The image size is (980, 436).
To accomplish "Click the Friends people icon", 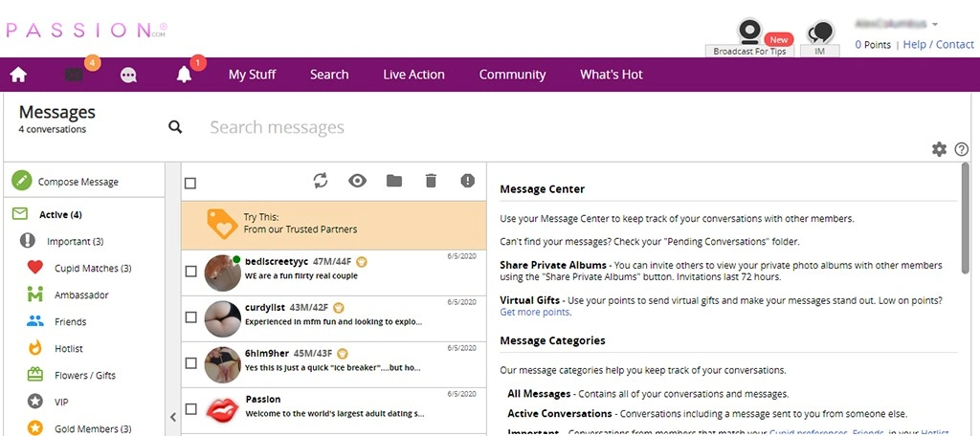I will coord(35,321).
